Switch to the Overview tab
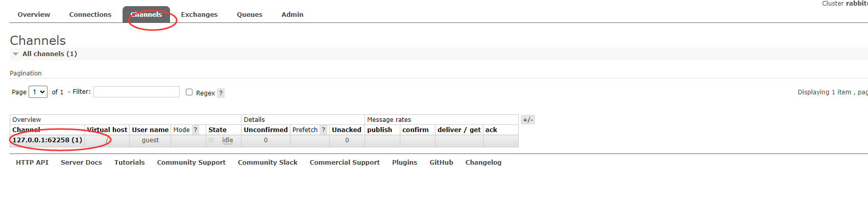 34,14
